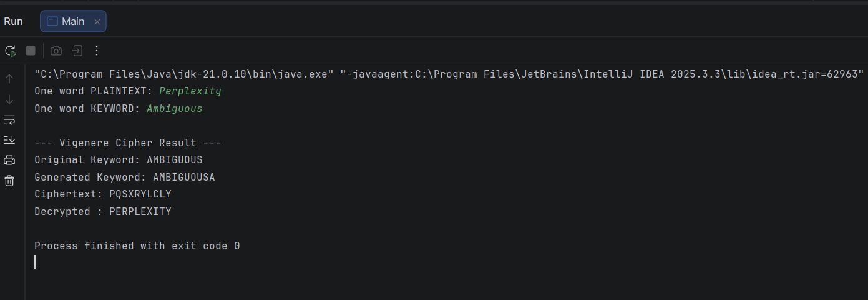868x300 pixels.
Task: Click the Exit arrow icon in toolbar
Action: point(77,51)
